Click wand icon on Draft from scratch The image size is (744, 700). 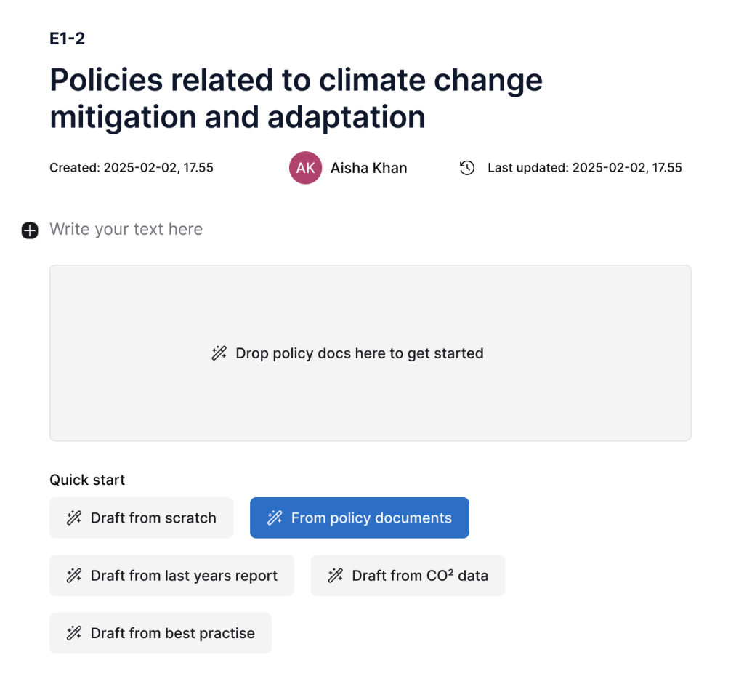tap(74, 518)
